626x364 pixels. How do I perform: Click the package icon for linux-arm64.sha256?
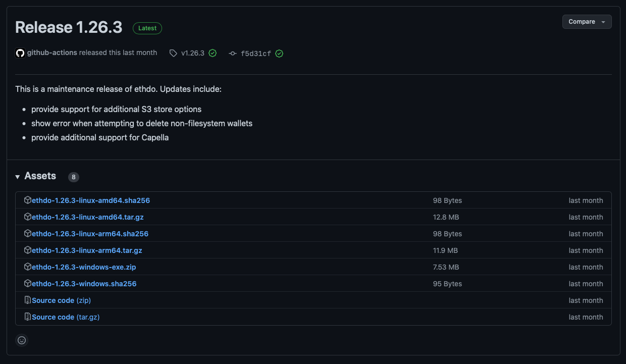click(28, 234)
